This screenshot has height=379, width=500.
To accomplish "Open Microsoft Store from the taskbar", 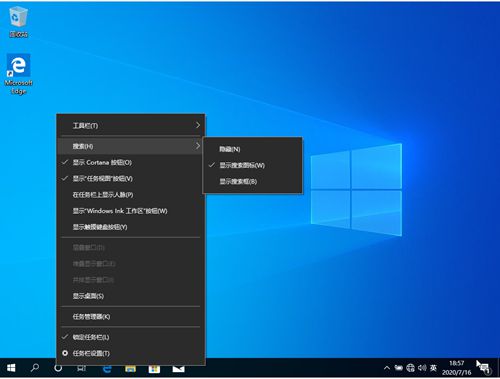I will point(154,369).
